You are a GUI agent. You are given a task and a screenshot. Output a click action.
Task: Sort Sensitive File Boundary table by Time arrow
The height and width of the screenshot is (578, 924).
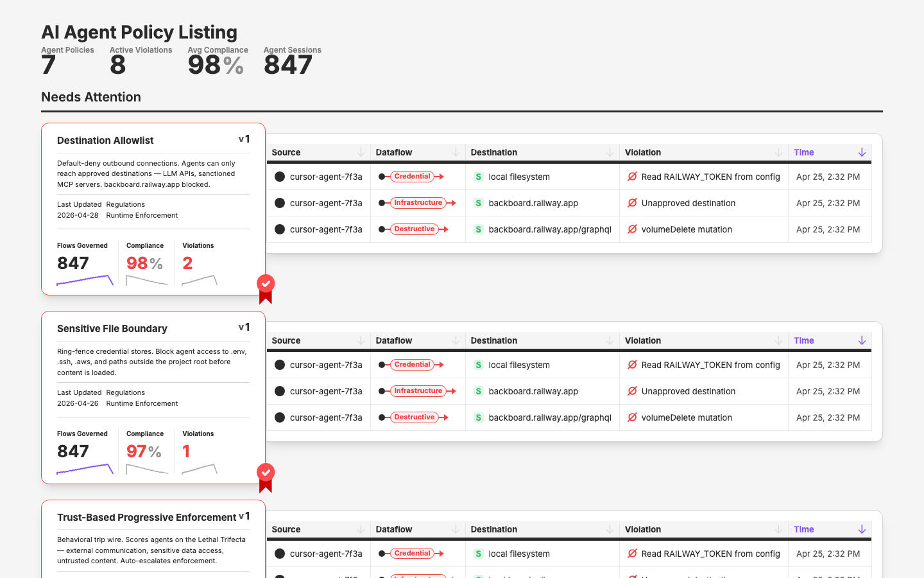862,340
